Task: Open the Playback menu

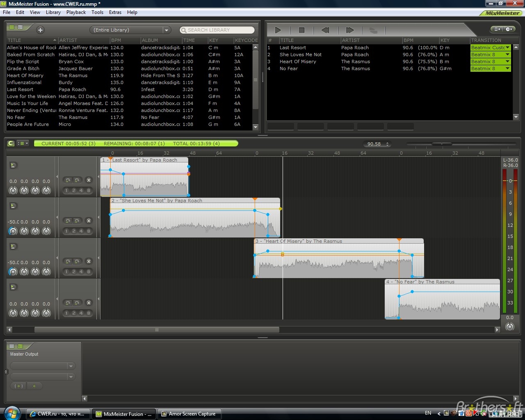Action: [x=76, y=12]
